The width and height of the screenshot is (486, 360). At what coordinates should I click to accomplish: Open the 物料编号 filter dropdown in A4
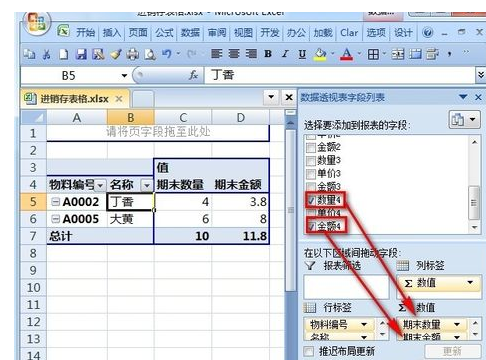[100, 185]
